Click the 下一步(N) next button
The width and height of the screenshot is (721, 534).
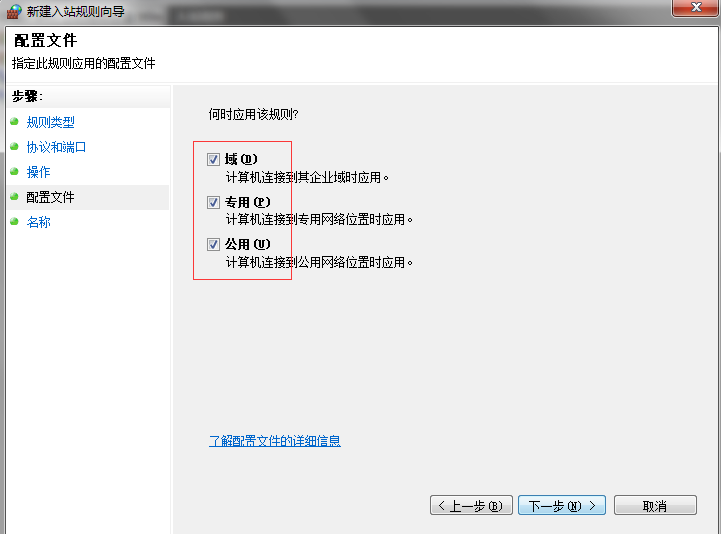(561, 505)
